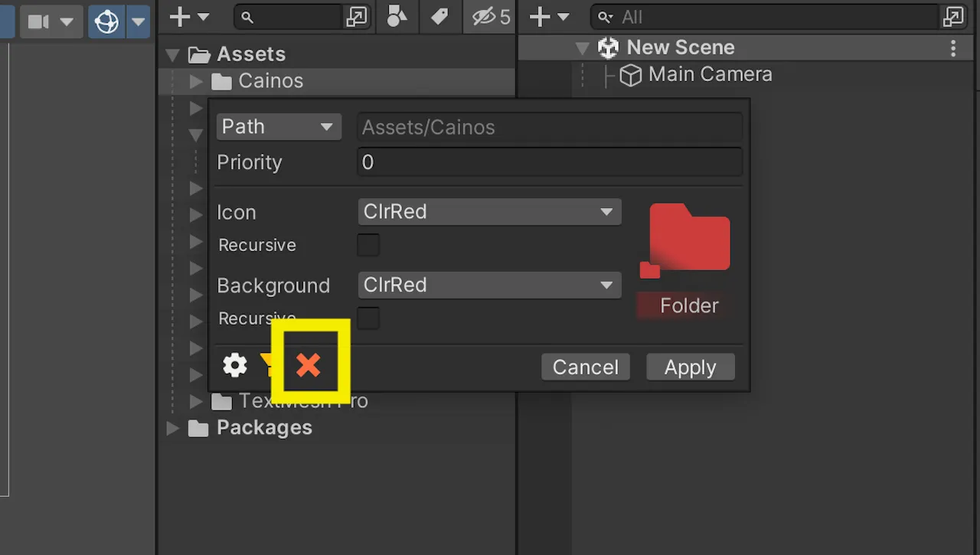
Task: Open the Background ClrRed dropdown
Action: click(489, 286)
